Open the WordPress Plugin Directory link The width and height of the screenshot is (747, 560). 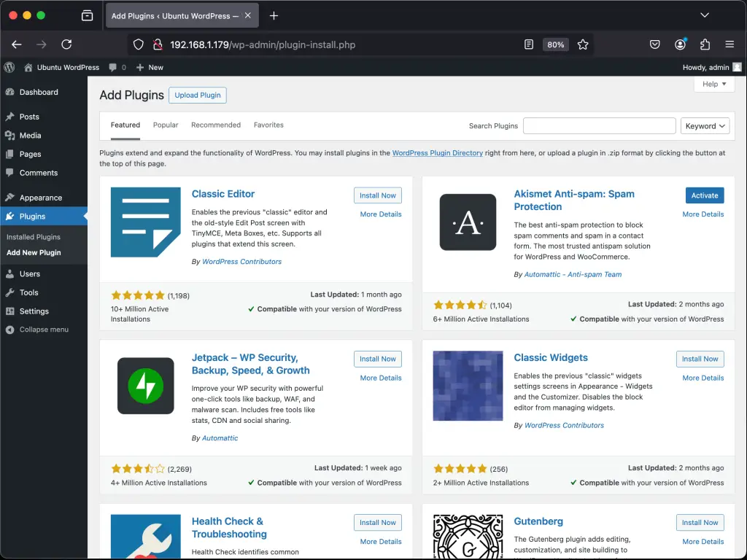[437, 153]
